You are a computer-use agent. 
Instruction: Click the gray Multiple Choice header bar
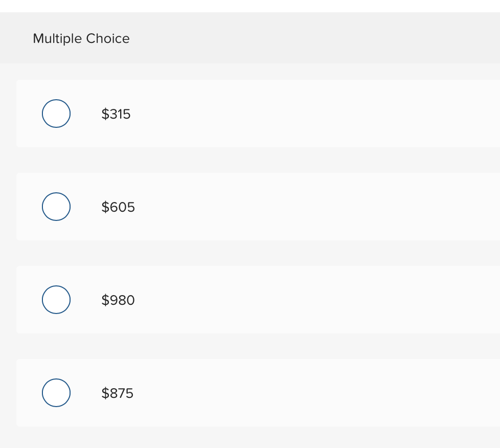[x=307, y=39]
